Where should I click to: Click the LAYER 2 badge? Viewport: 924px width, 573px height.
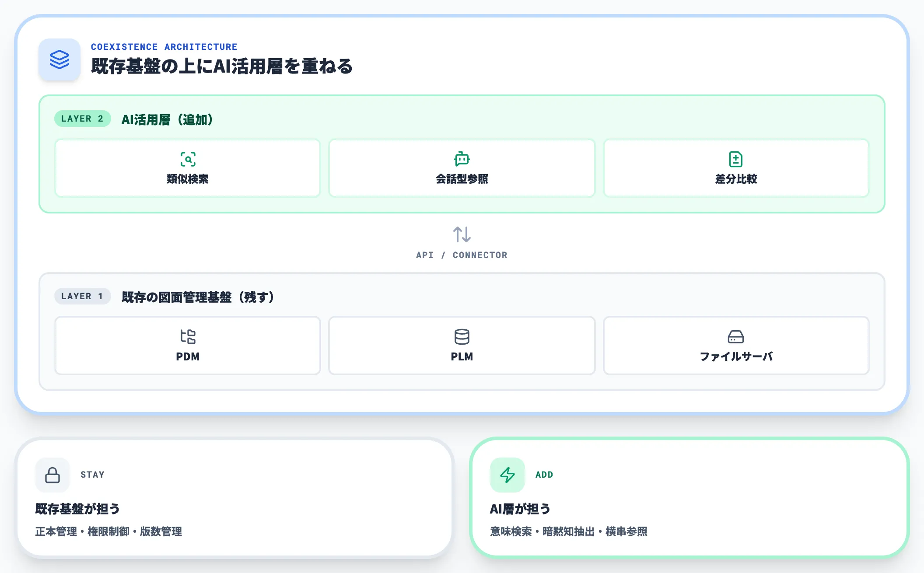point(82,118)
